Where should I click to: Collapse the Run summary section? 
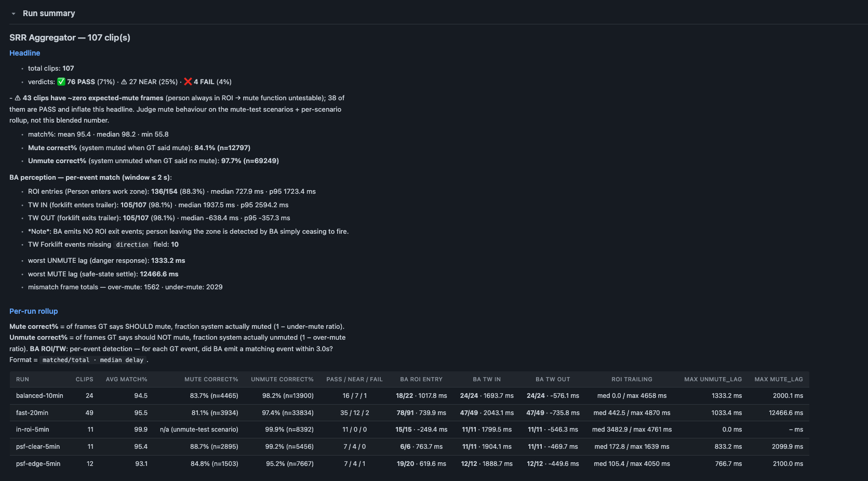14,14
